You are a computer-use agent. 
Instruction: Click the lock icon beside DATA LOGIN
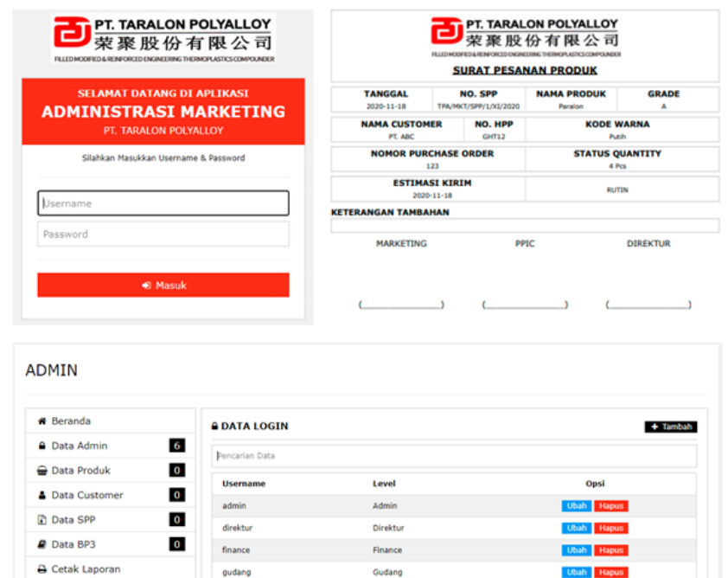tap(214, 426)
